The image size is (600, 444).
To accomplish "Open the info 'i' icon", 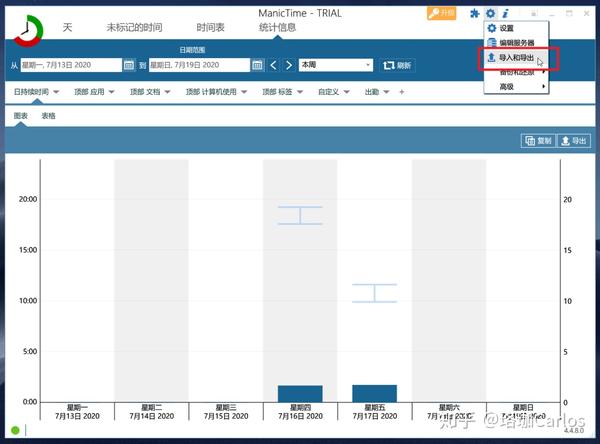I will 505,14.
